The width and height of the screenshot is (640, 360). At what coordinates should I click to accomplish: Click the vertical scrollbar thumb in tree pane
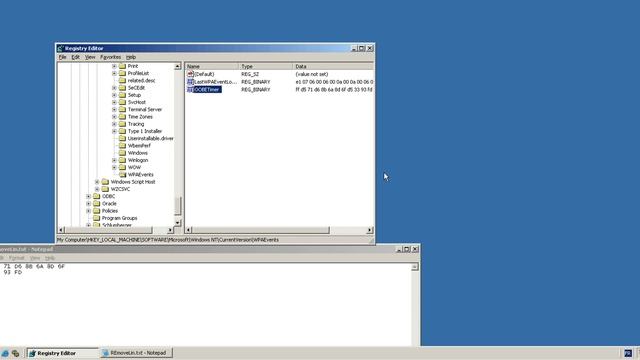click(x=178, y=206)
